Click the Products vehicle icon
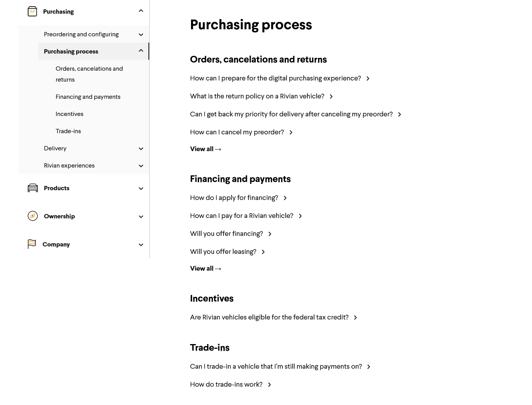Viewport: 532px width, 405px height. 33,188
